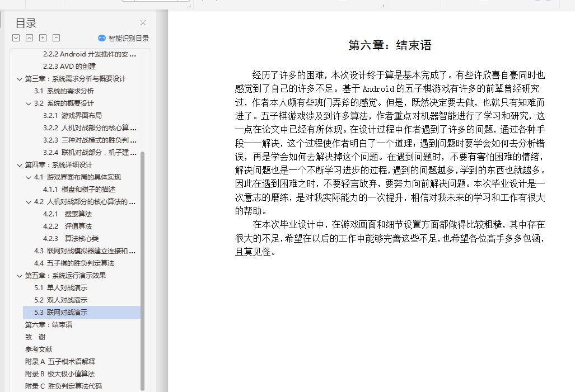The width and height of the screenshot is (575, 392).
Task: Open 致 谢 outline entry
Action: 35,337
